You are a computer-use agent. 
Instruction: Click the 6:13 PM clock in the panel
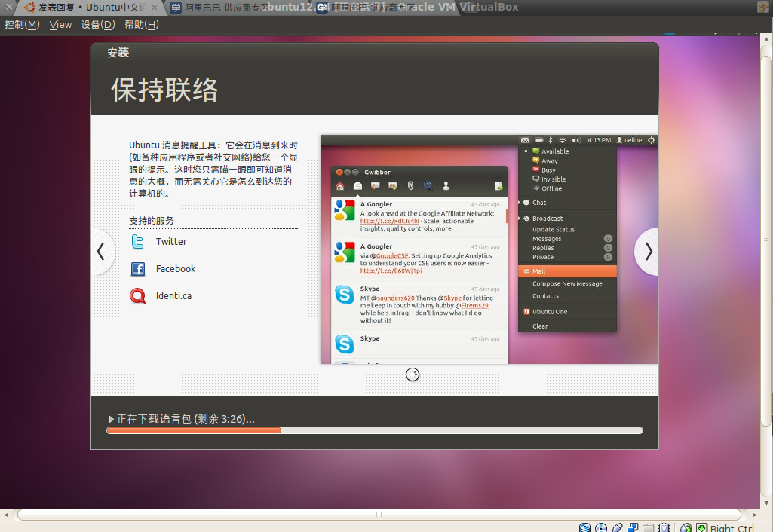tap(599, 140)
